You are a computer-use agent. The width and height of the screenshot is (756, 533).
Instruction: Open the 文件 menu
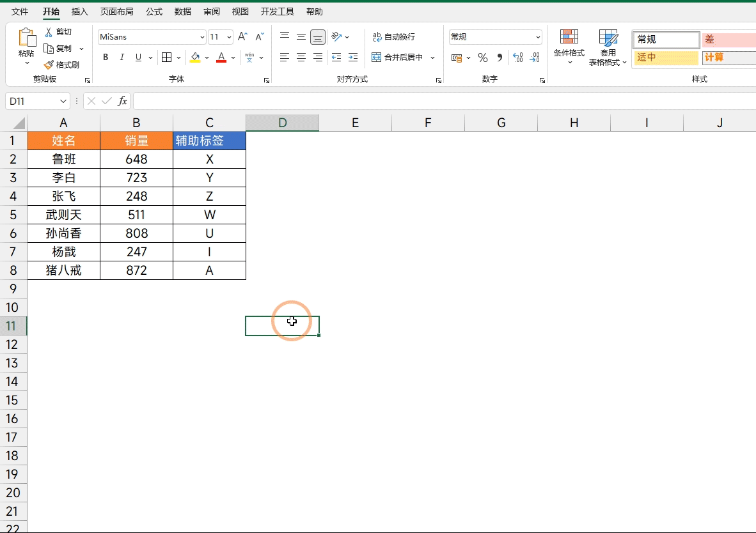point(20,12)
